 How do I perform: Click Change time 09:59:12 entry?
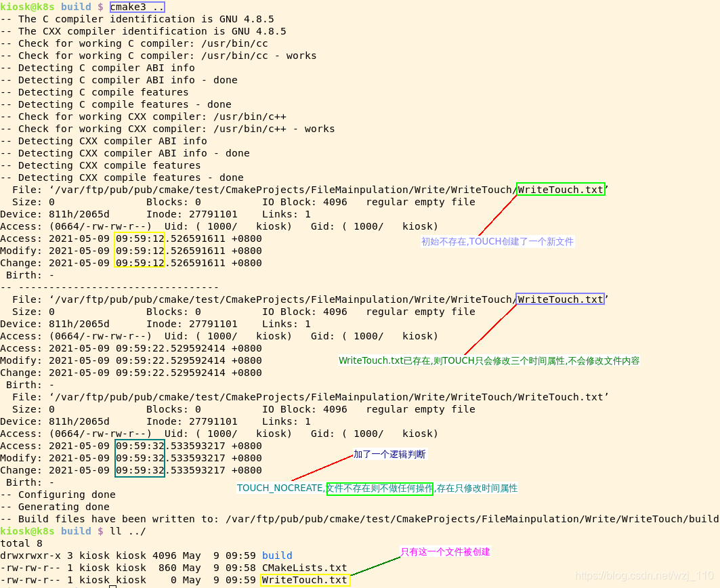(x=131, y=263)
